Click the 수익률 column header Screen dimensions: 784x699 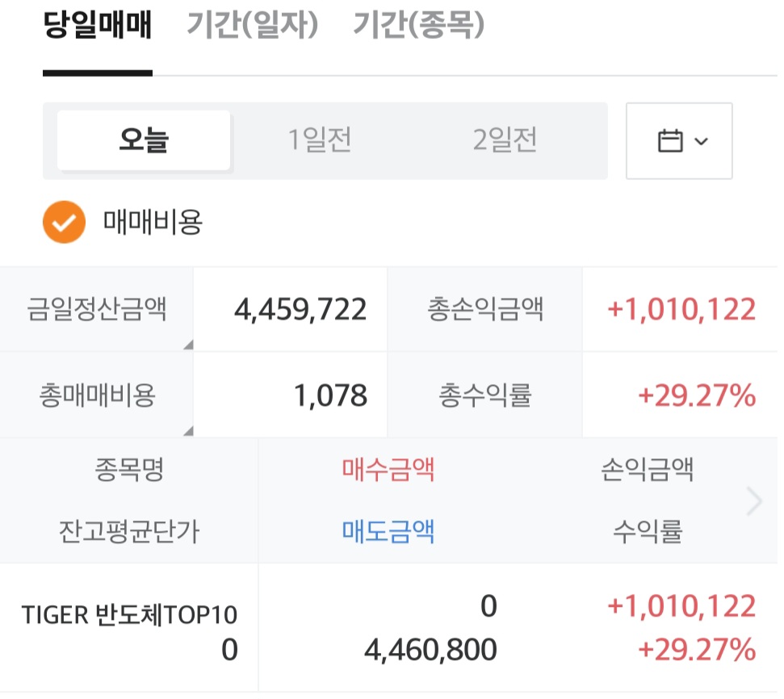coord(648,531)
